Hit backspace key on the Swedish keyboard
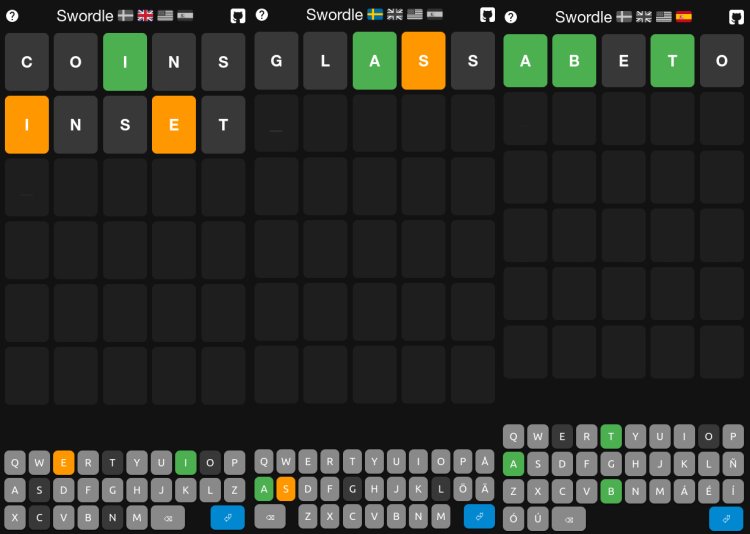 [x=270, y=517]
